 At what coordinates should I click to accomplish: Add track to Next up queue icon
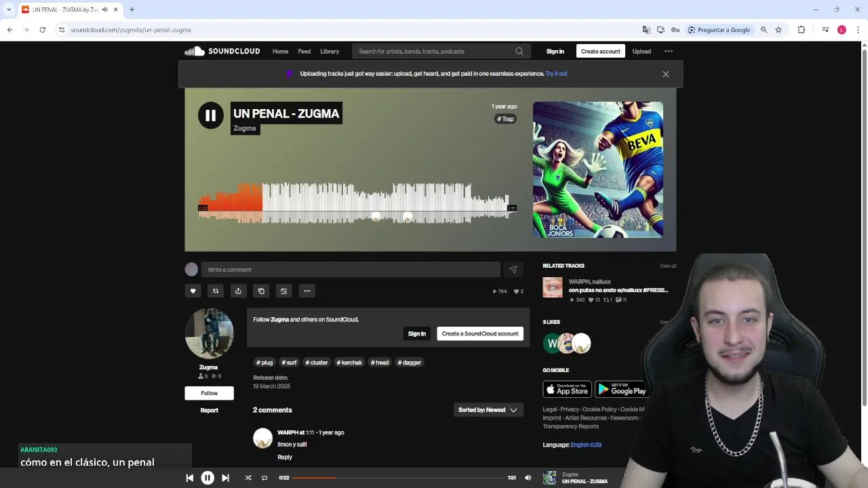point(284,291)
